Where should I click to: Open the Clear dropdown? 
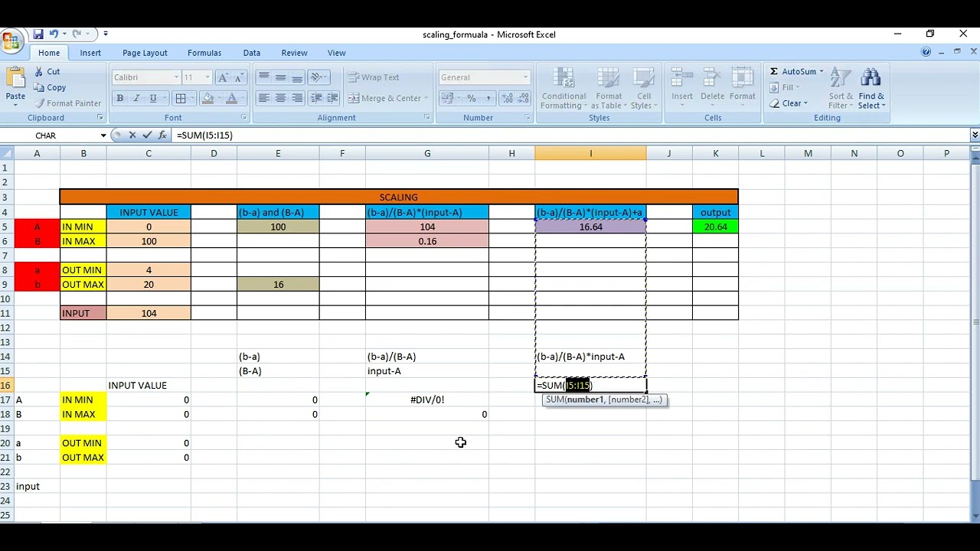click(788, 103)
